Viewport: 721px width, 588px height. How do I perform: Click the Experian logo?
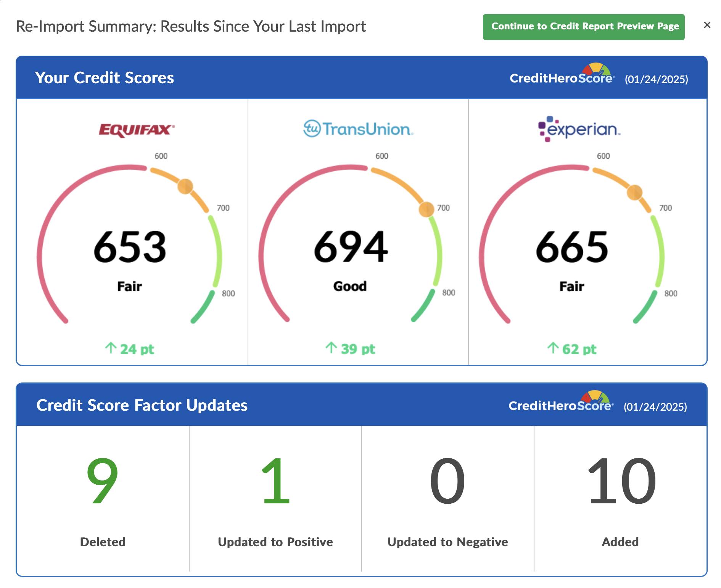click(579, 129)
